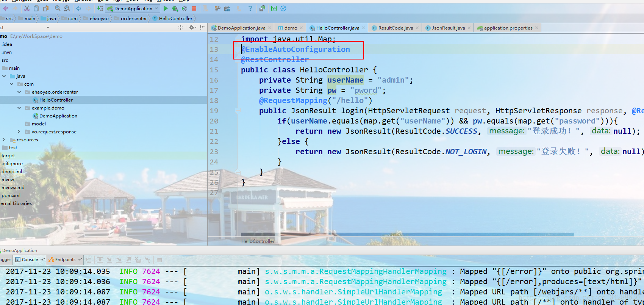644x305 pixels.
Task: Click the Project panel collapse-all icon
Action: [x=180, y=27]
